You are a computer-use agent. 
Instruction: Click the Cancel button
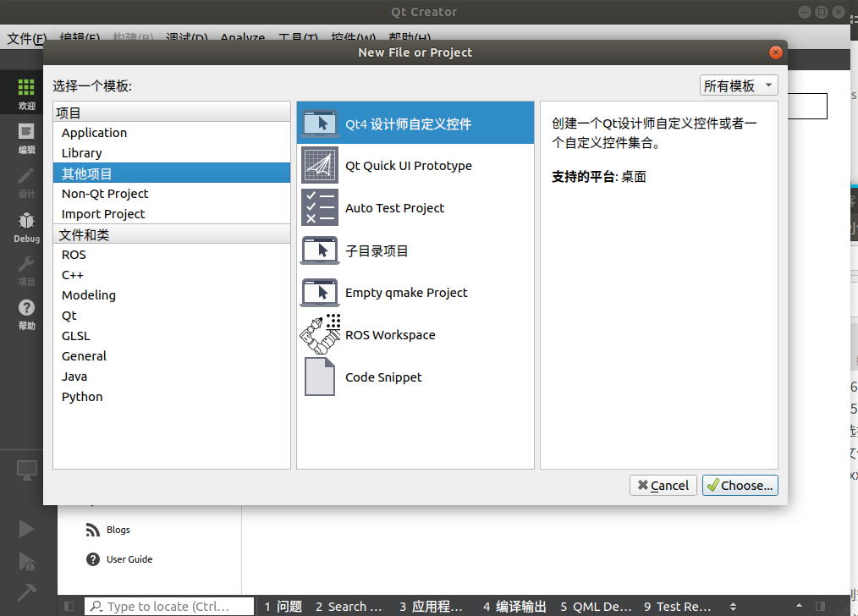[x=663, y=485]
